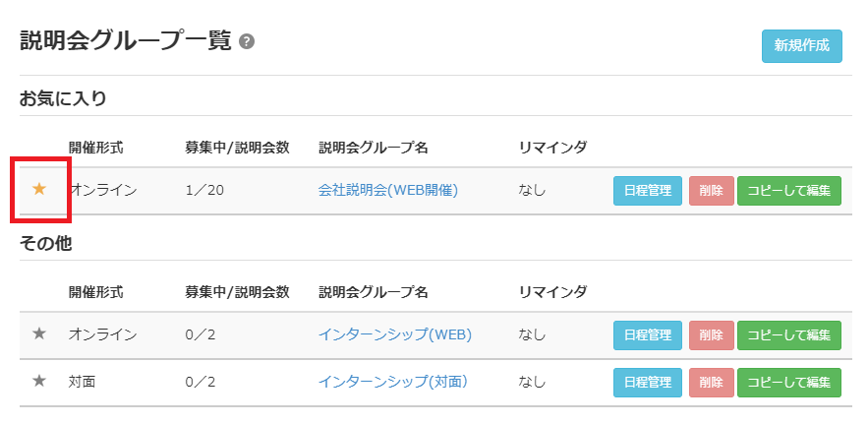Click the その他 section heading

pos(45,243)
